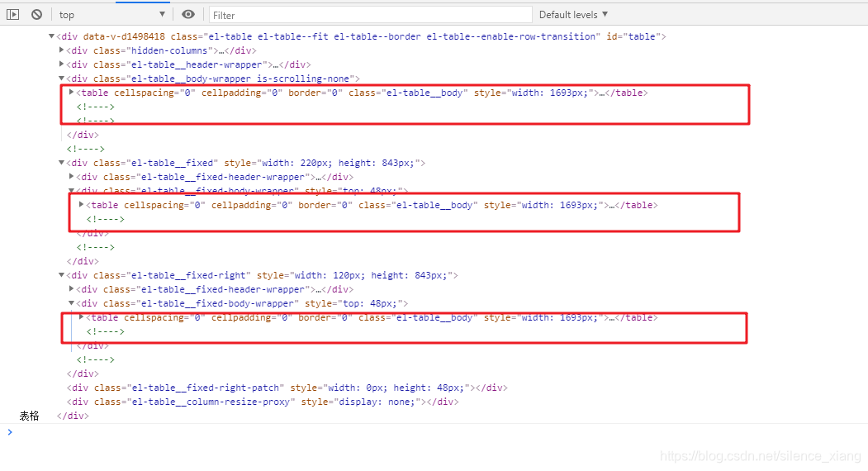Click the is-scrolling-none class text
Viewport: 868px width, 471px height.
click(x=303, y=78)
